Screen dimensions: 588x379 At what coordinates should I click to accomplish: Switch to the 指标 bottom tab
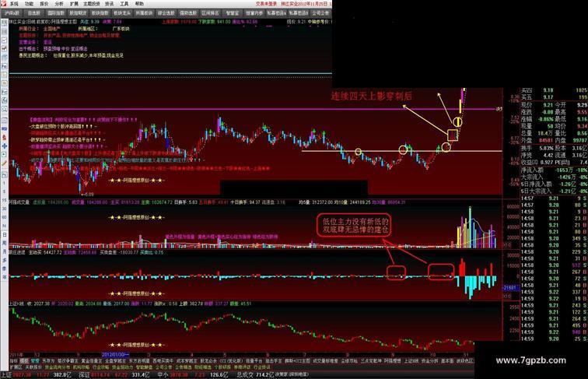[13, 360]
